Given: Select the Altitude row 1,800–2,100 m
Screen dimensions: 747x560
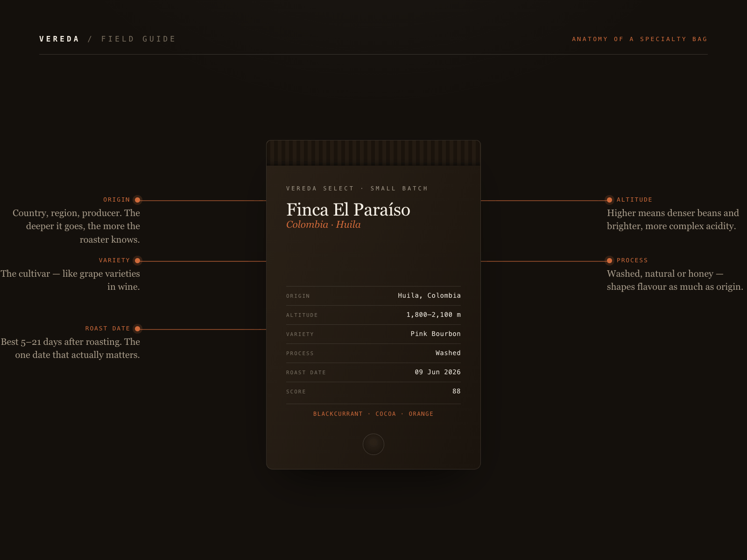Looking at the screenshot, I should pos(373,315).
